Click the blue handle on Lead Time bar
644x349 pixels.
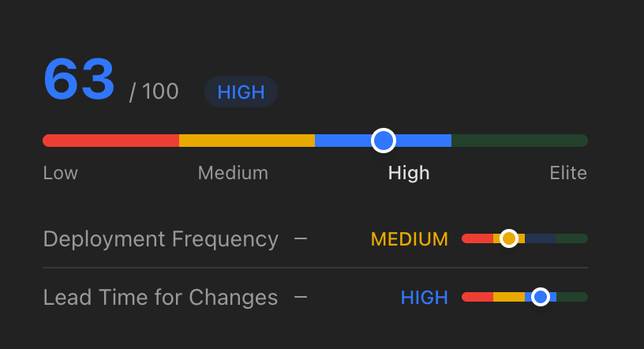pyautogui.click(x=540, y=297)
